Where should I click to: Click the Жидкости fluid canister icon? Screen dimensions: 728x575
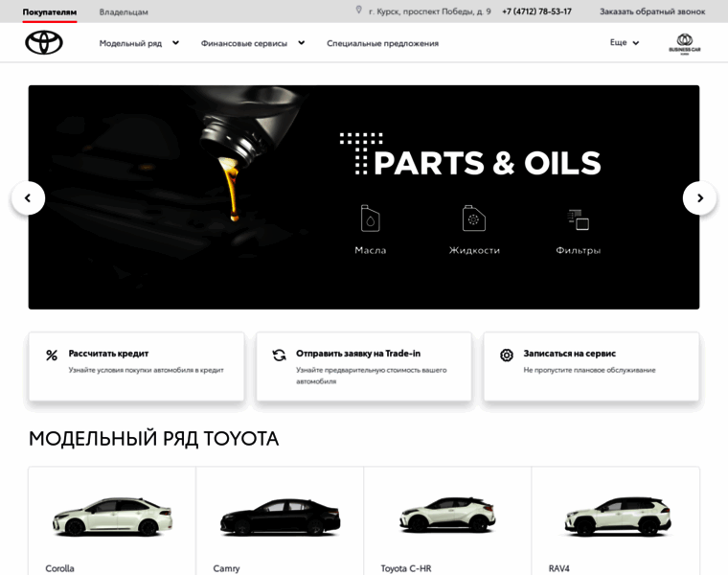[x=473, y=218]
